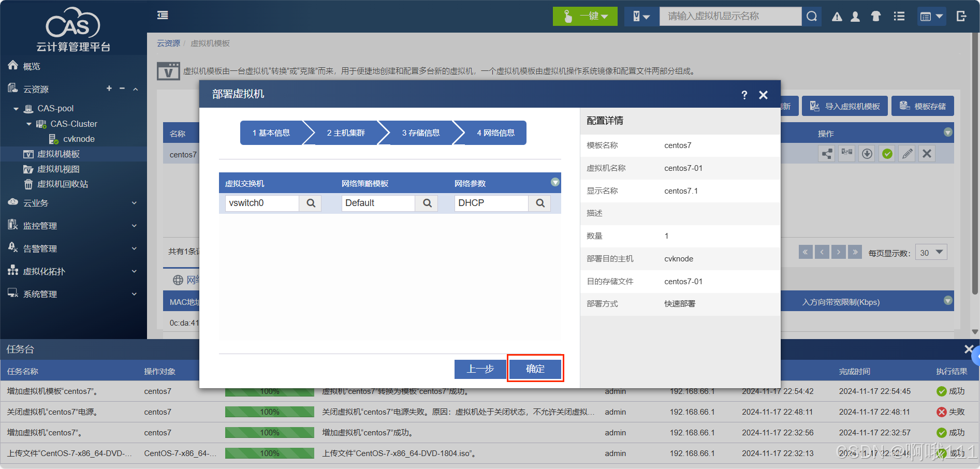Click the X delete icon for centos7
980x469 pixels.
[x=927, y=153]
